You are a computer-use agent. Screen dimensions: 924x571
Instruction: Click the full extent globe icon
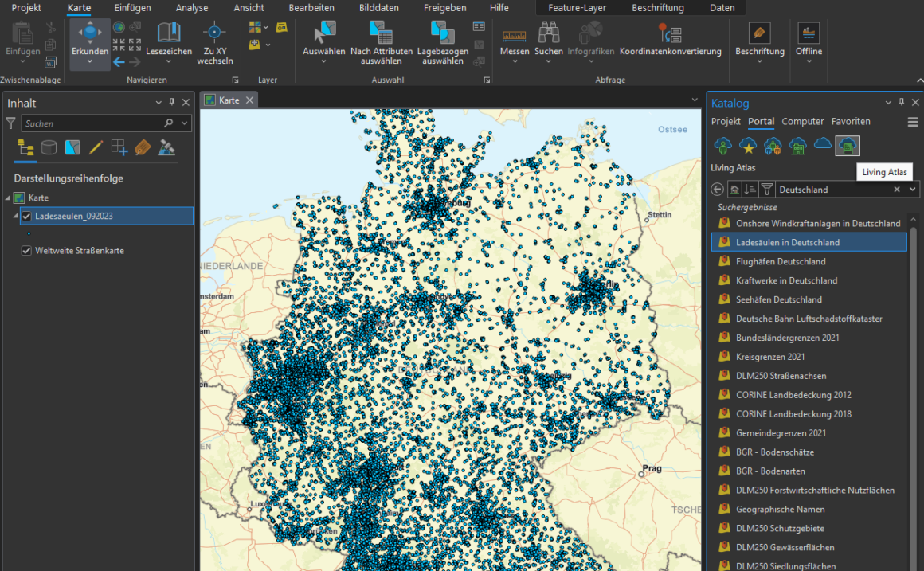119,27
